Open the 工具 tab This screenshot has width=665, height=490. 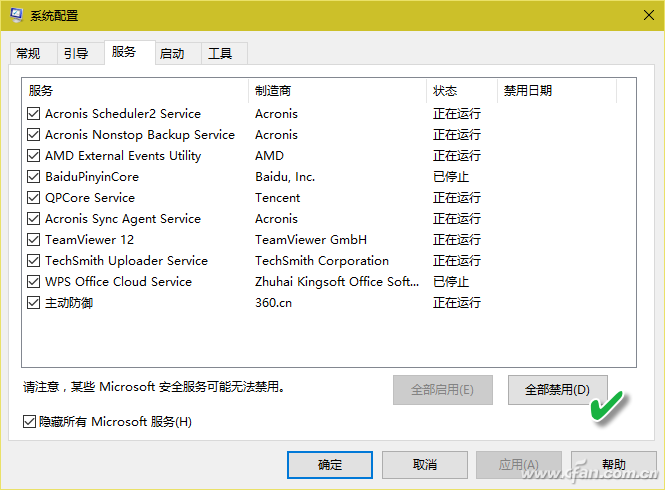pyautogui.click(x=220, y=53)
